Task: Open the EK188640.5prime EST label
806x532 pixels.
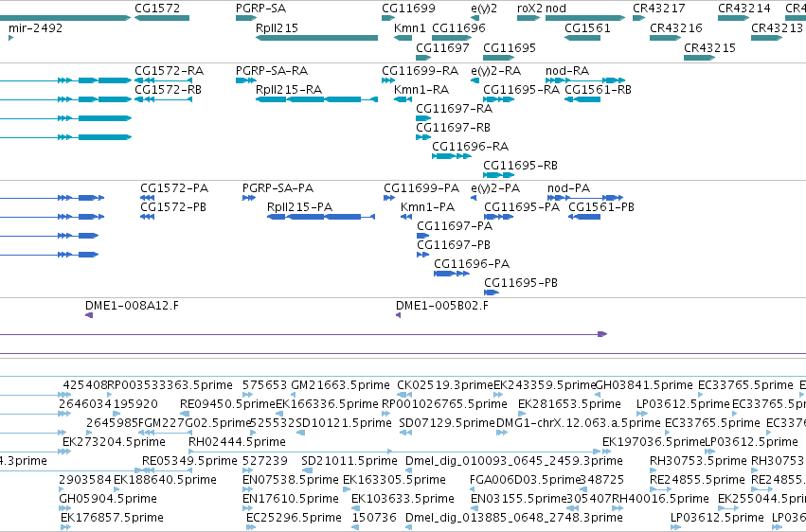Action: coord(165,480)
